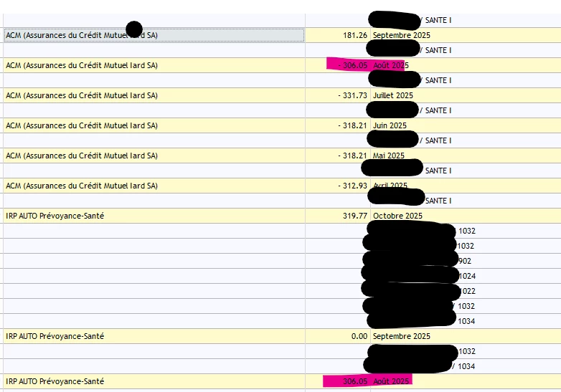This screenshot has height=392, width=561.
Task: Select the ACM name cell in the -312.93 row
Action: coord(154,186)
